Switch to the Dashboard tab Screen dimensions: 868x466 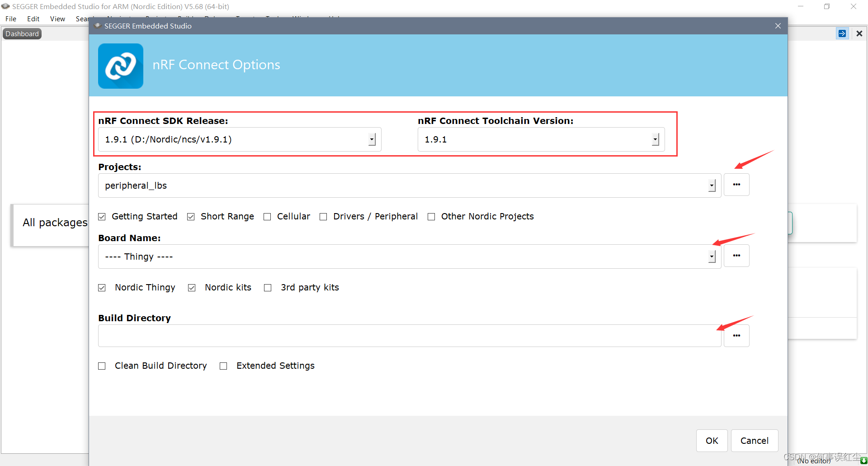point(22,33)
